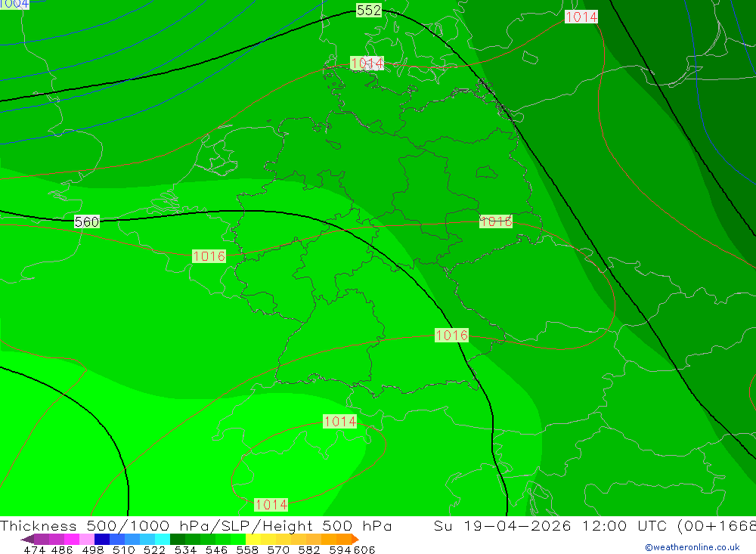This screenshot has width=756, height=554.
Task: Click the Thickness 500/1000 hPa title text
Action: [x=106, y=525]
